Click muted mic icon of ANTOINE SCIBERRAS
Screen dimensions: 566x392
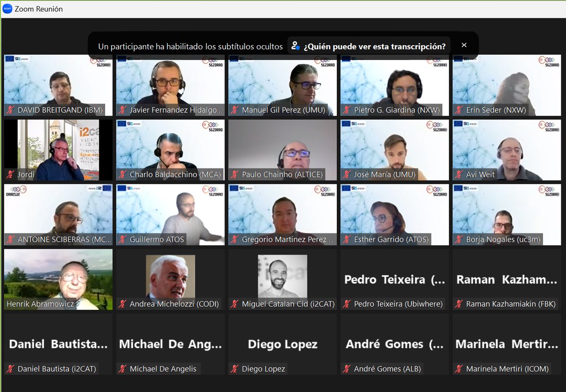coord(10,239)
